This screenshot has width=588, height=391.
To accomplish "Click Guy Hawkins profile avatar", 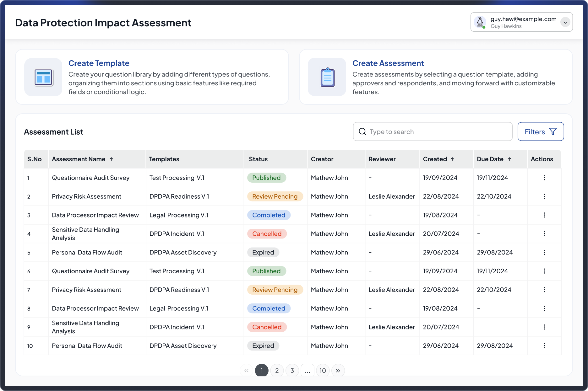I will [480, 22].
